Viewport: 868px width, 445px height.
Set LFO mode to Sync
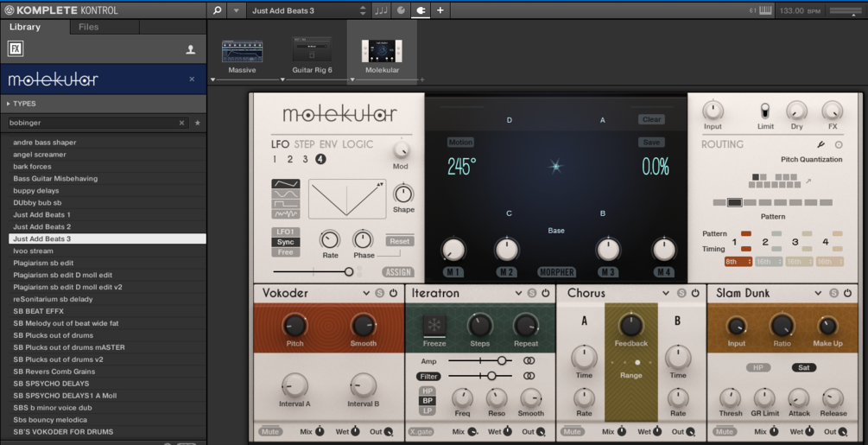point(286,242)
